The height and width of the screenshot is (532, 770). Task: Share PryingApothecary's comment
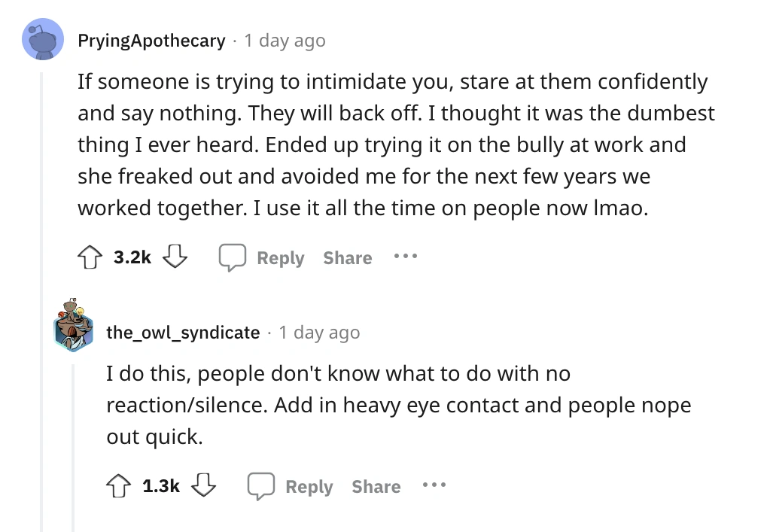pyautogui.click(x=347, y=258)
